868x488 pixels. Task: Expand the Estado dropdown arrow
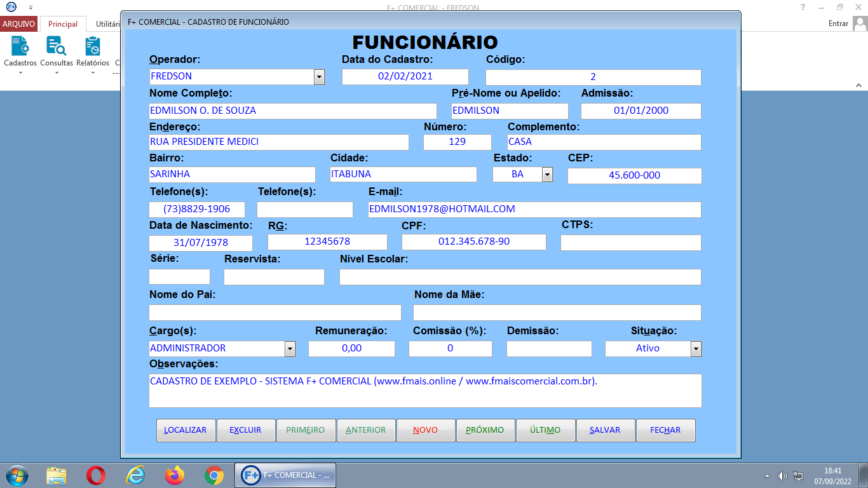(547, 175)
